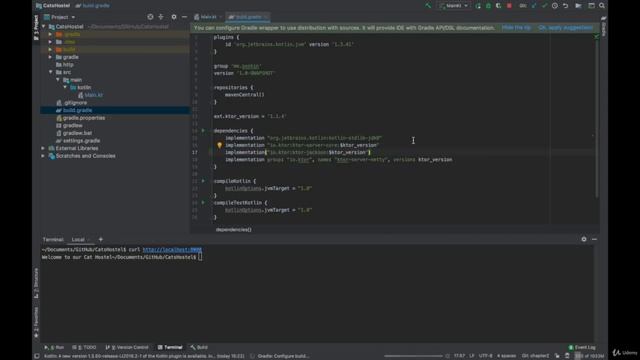Expand the .idea folder
640x360 pixels.
tap(50, 42)
